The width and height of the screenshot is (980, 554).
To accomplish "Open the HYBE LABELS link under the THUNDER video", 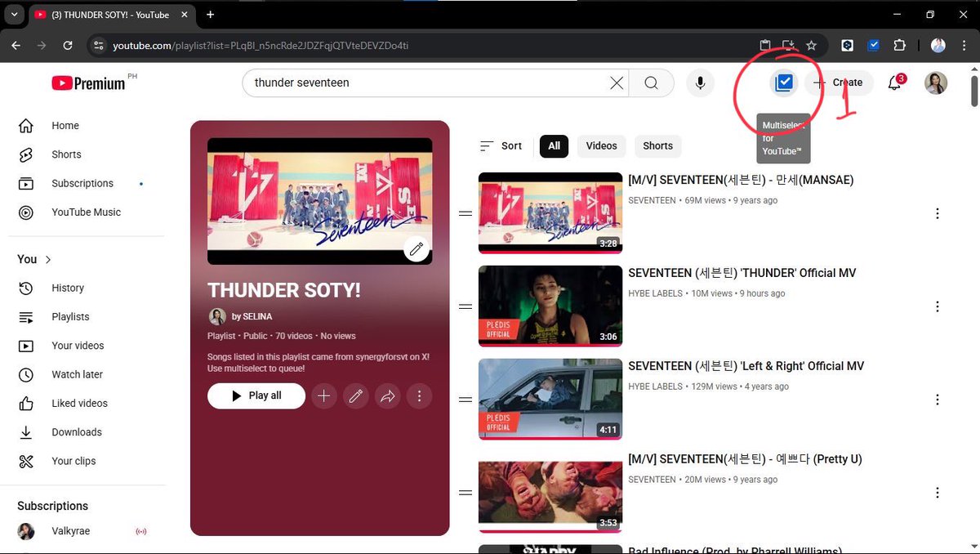I will pos(655,293).
